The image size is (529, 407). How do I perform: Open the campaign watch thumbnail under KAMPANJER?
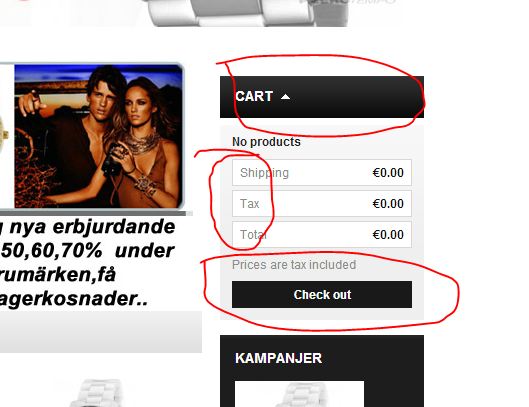point(299,394)
